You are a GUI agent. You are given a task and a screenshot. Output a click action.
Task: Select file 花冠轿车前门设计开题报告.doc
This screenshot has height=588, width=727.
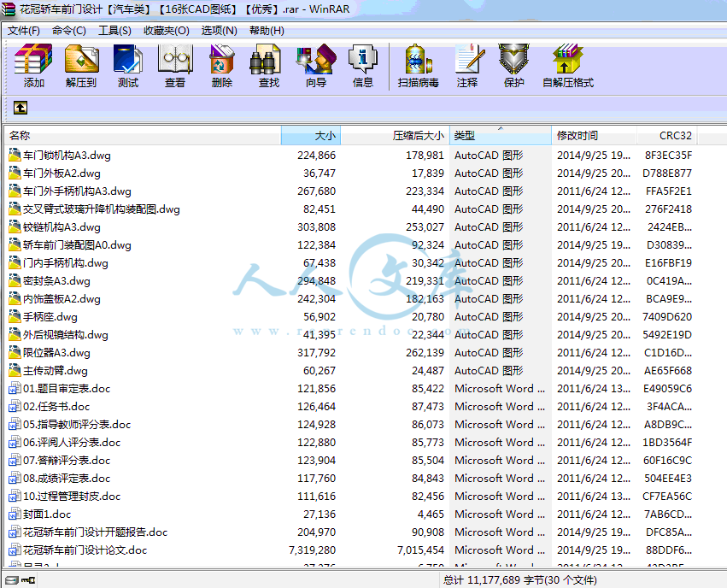coord(95,532)
